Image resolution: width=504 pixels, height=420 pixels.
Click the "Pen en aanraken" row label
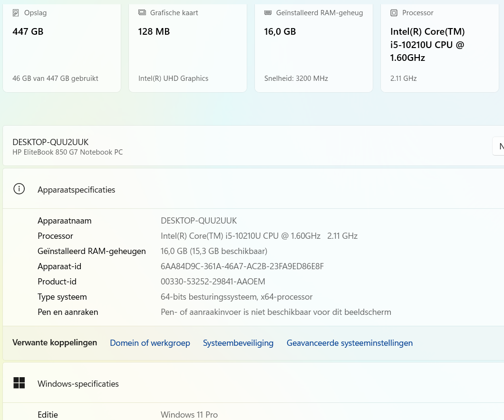68,312
